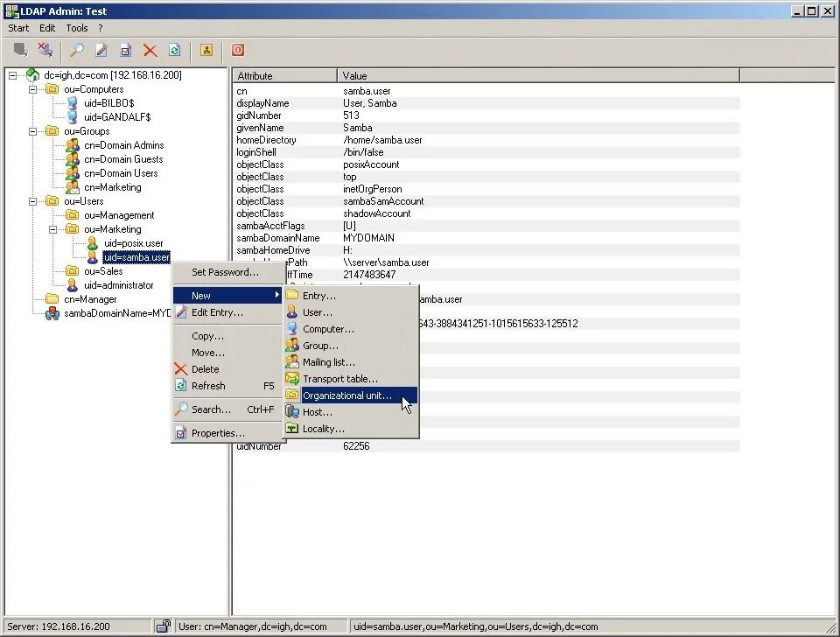Click the sambaDomainName value MYDOMAIN
This screenshot has height=637, width=840.
tap(368, 238)
